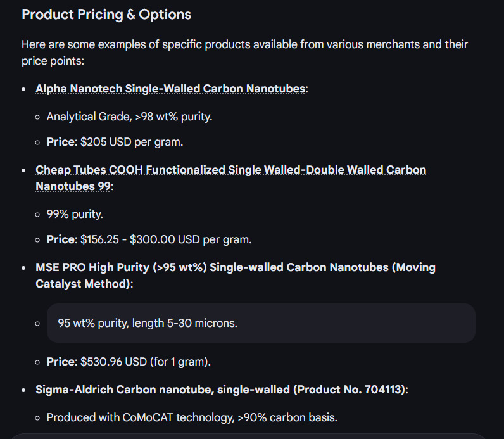Image resolution: width=504 pixels, height=439 pixels.
Task: Click the "$530.96 USD" price value
Action: click(x=114, y=362)
